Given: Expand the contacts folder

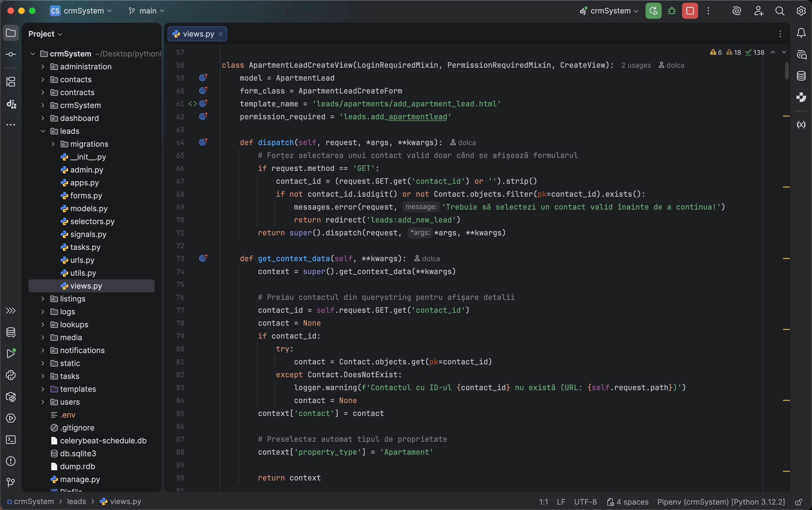Looking at the screenshot, I should (x=43, y=80).
